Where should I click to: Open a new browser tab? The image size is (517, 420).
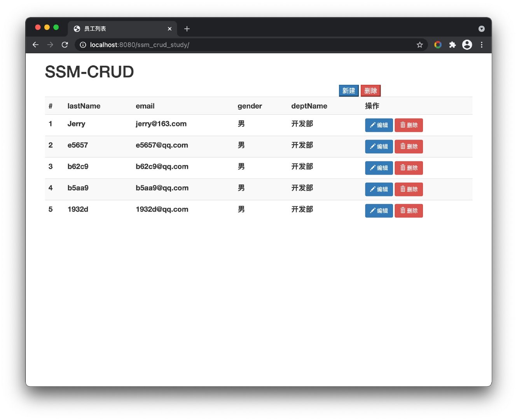click(x=187, y=29)
